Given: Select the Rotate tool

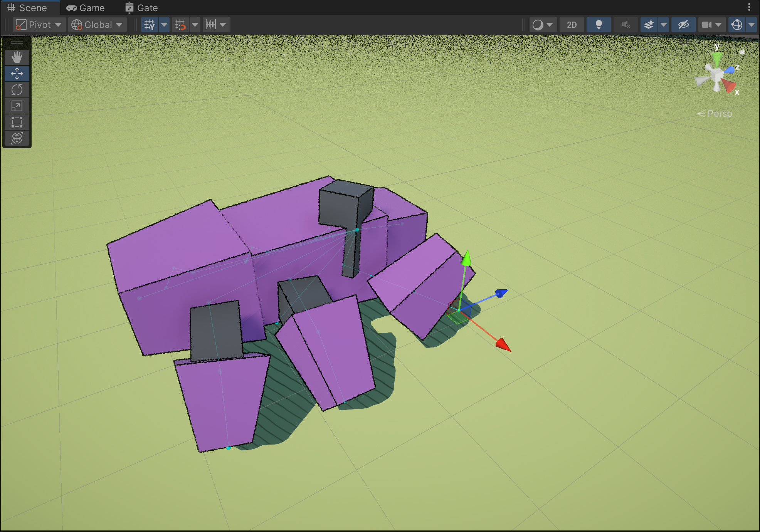Looking at the screenshot, I should click(x=17, y=90).
